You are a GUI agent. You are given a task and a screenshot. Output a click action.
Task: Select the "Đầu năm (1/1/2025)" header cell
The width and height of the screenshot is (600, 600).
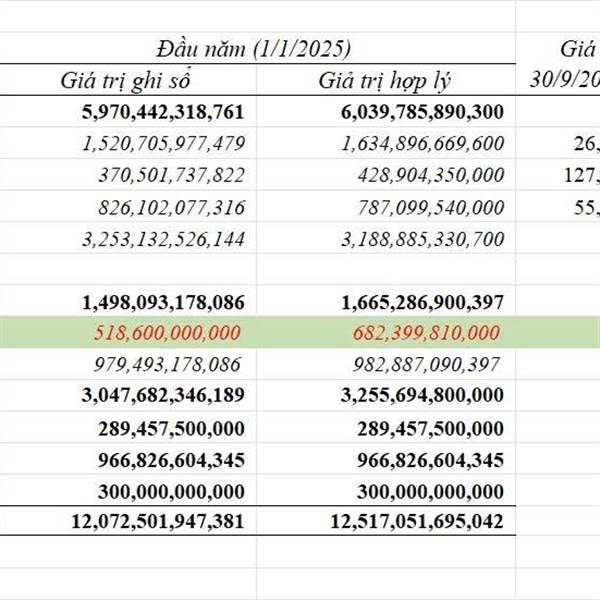[x=254, y=47]
